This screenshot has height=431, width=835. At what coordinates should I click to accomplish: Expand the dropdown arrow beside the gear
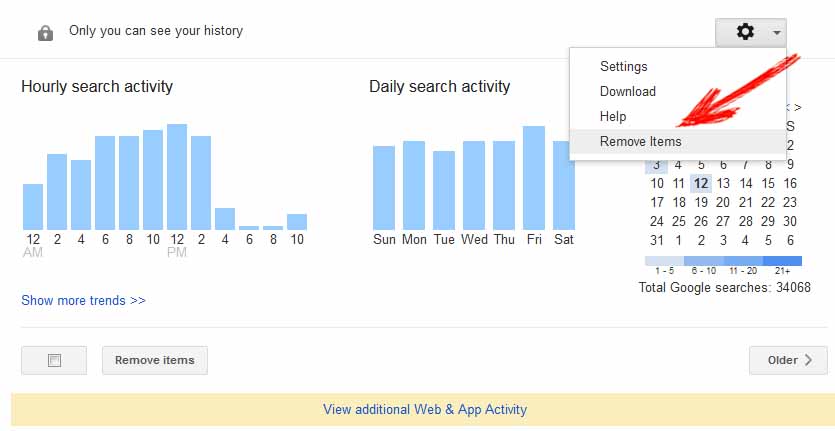(x=776, y=33)
